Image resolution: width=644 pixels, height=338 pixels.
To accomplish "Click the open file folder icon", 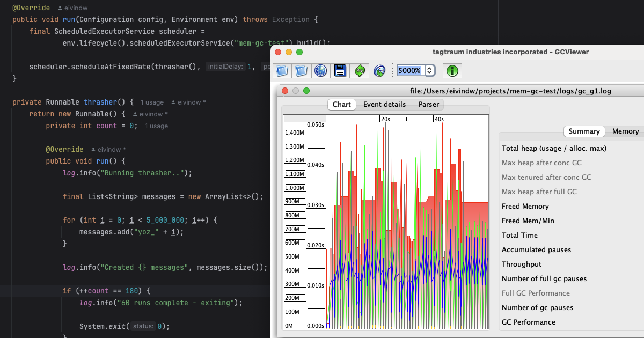I will (x=282, y=70).
